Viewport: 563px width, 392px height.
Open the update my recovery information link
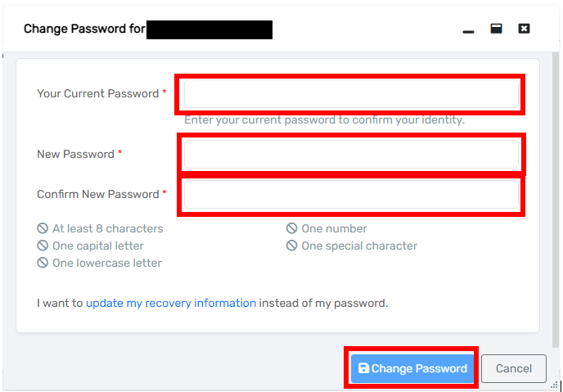tap(171, 303)
